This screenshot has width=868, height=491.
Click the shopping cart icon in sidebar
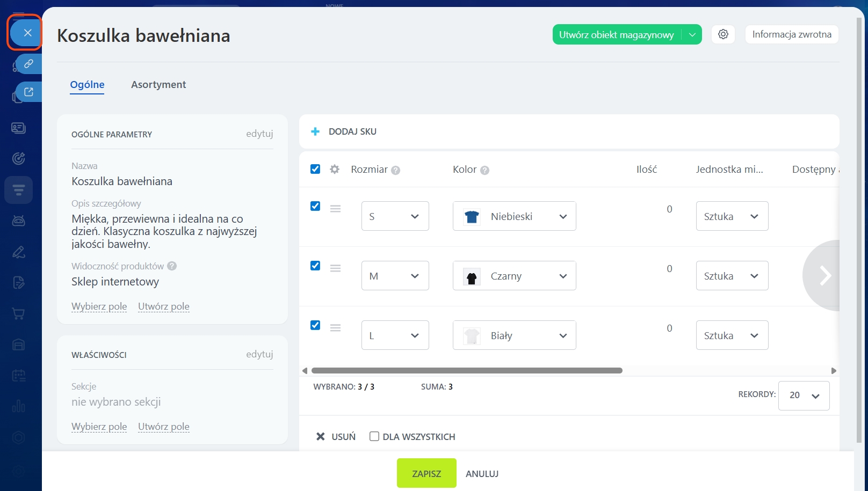pyautogui.click(x=18, y=314)
